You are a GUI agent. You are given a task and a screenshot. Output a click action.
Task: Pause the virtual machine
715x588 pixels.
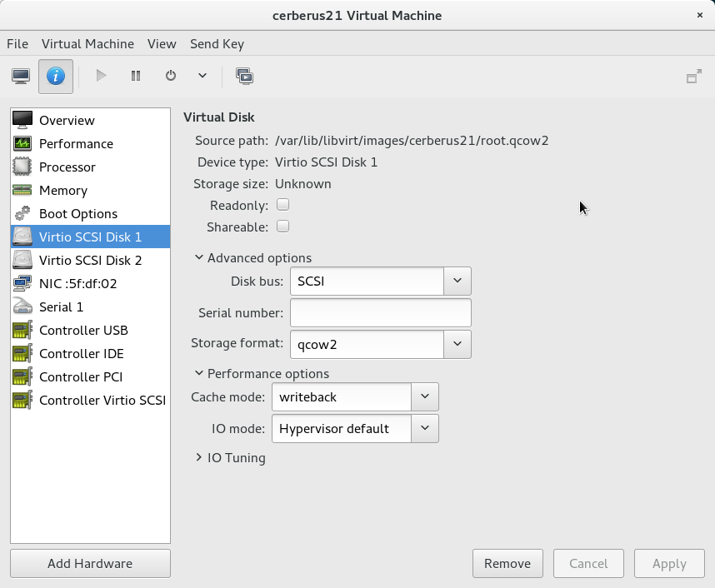(x=136, y=76)
